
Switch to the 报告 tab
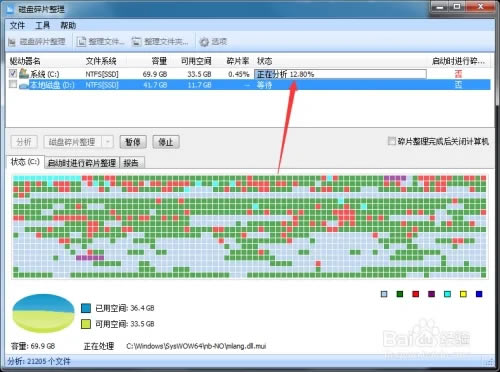(131, 163)
